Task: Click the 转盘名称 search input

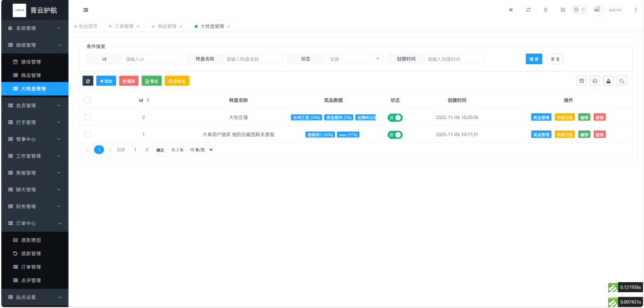Action: pos(253,59)
